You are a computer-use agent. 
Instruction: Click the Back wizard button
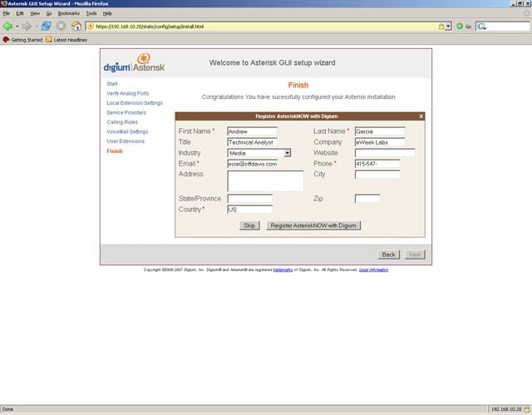(x=388, y=254)
